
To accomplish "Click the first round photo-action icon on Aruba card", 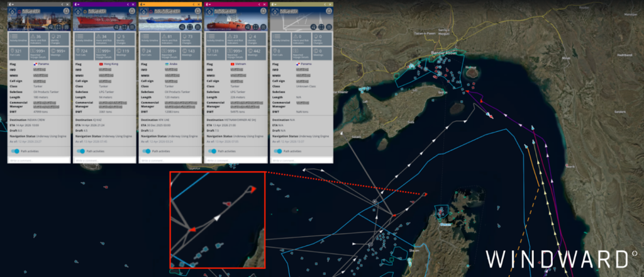I will 182,26.
